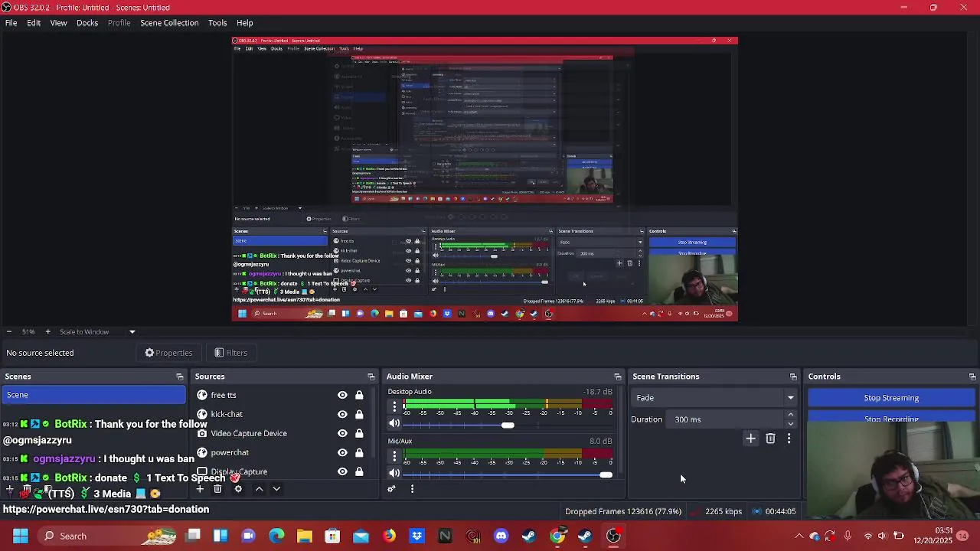
Task: Float the Scene Transitions dock via its header icon
Action: tap(793, 377)
